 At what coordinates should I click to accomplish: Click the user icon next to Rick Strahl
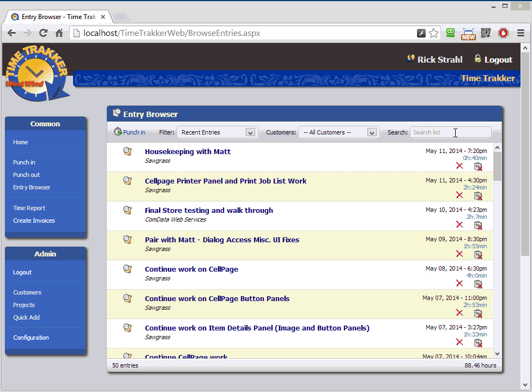pyautogui.click(x=410, y=59)
